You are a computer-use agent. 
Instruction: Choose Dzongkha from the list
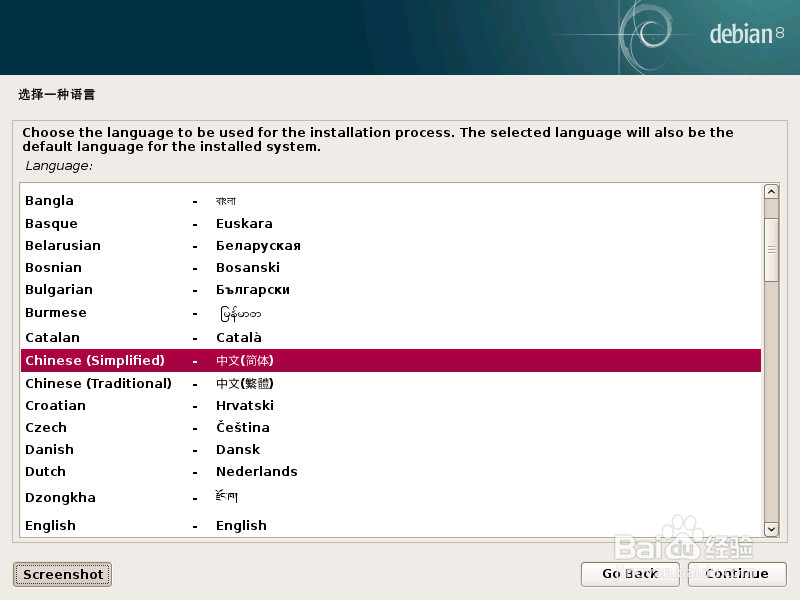[391, 497]
